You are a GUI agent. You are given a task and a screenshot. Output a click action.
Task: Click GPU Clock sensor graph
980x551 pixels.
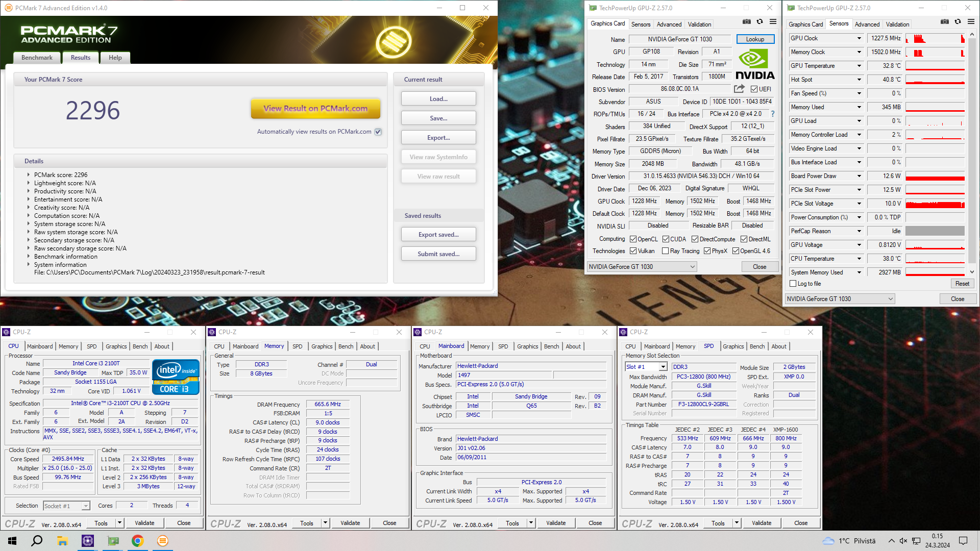pos(935,38)
